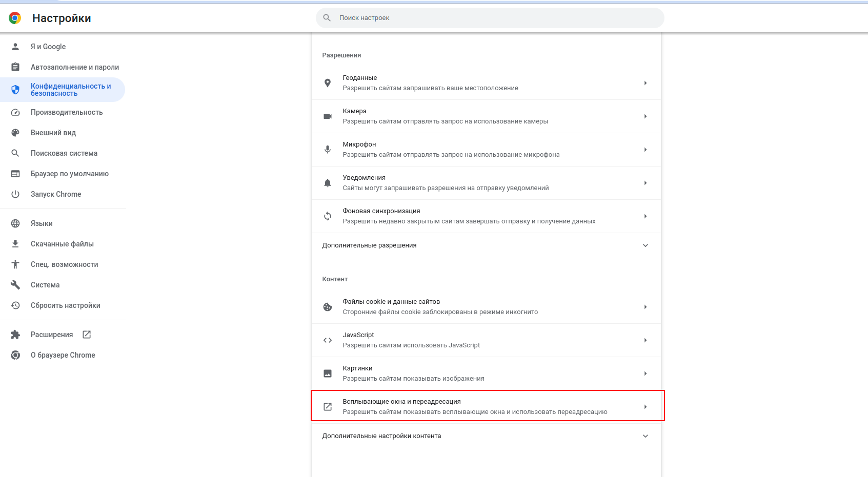
Task: Click the cookie icon for Файлы cookie
Action: click(328, 307)
